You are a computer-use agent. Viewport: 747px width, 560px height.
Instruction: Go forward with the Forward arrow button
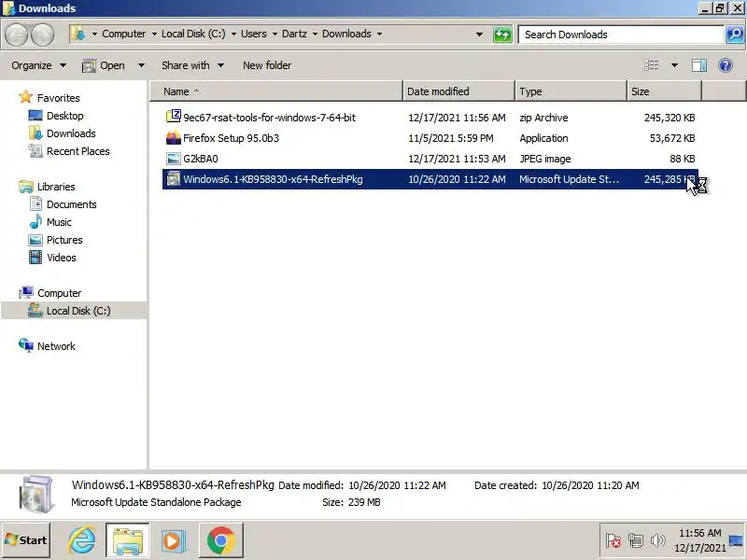(x=42, y=35)
